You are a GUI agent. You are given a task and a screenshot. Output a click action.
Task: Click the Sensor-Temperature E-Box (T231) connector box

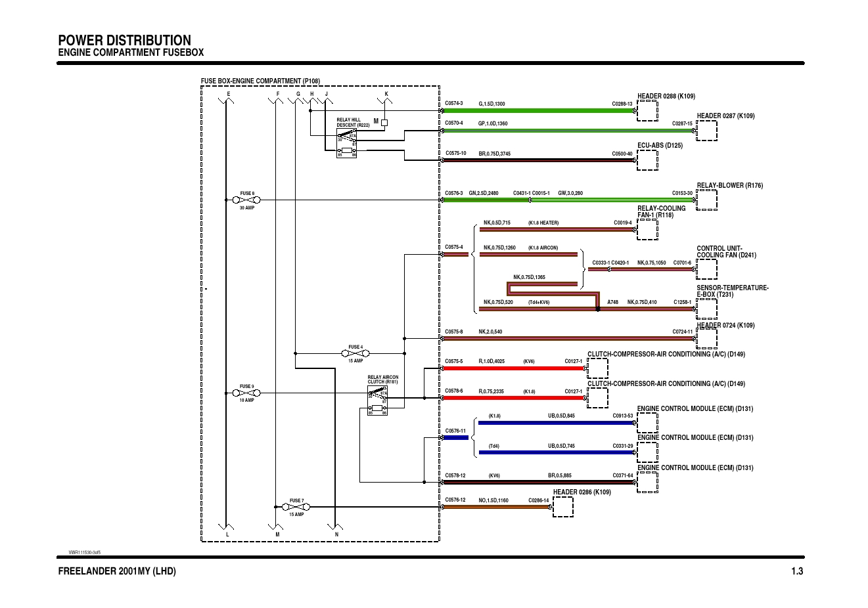pyautogui.click(x=707, y=309)
